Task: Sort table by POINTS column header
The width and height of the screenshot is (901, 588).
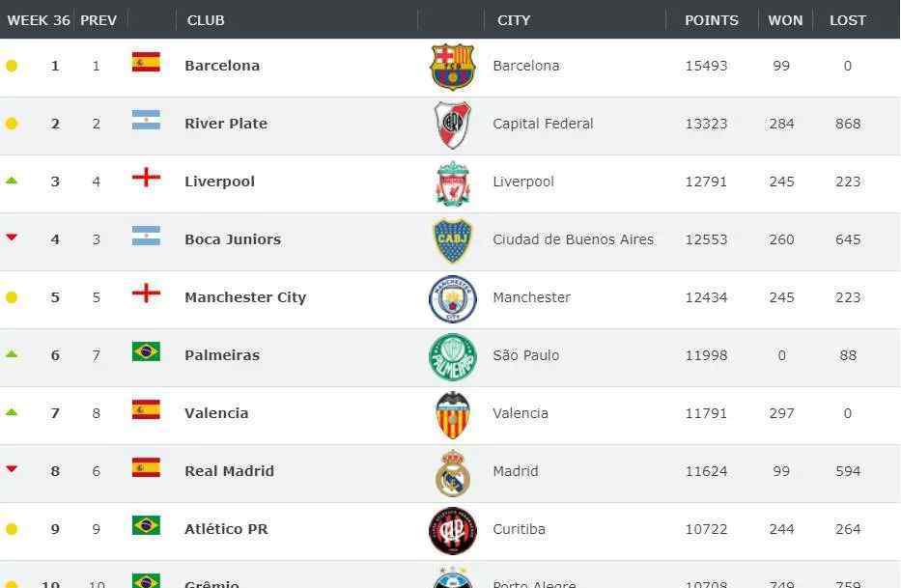Action: point(712,20)
